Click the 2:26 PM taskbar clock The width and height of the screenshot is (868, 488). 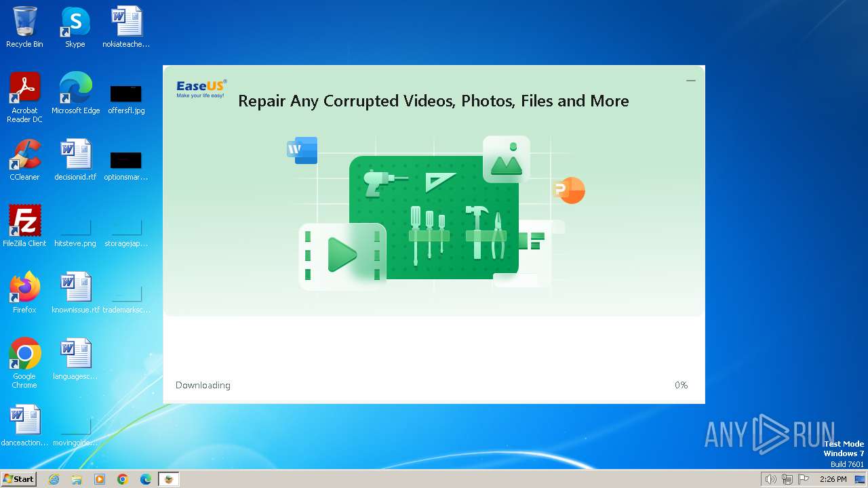(833, 479)
